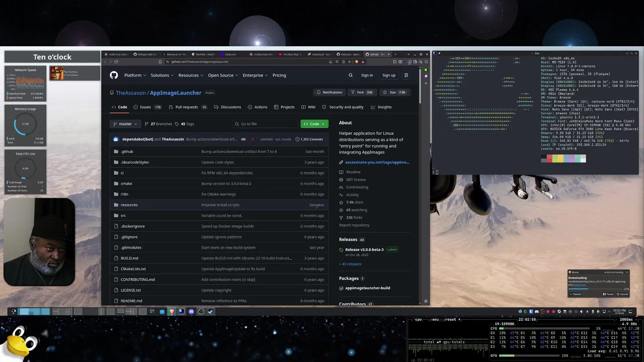Click the GitHub logo in the page header

[114, 75]
